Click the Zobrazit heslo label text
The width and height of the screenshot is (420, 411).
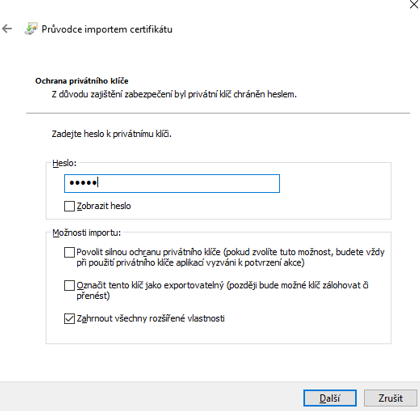point(104,206)
